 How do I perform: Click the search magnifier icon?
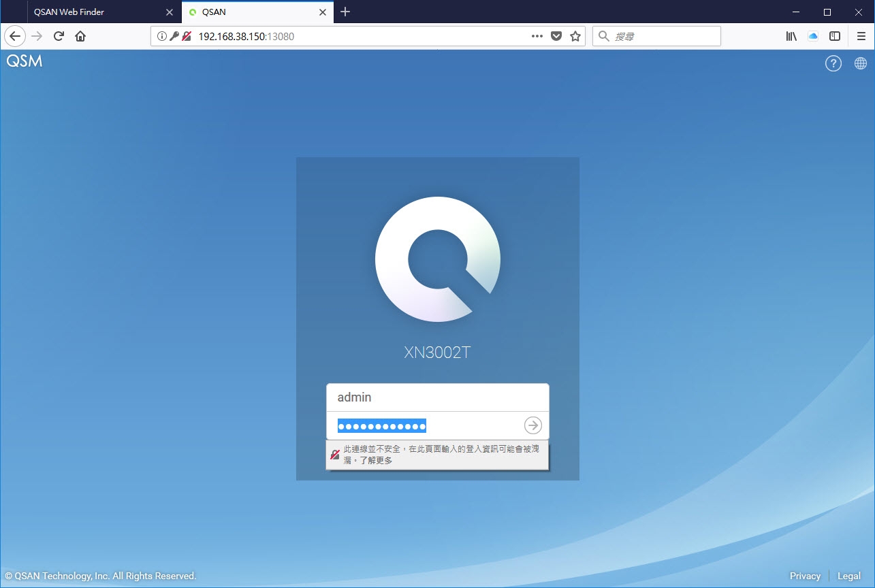click(603, 36)
